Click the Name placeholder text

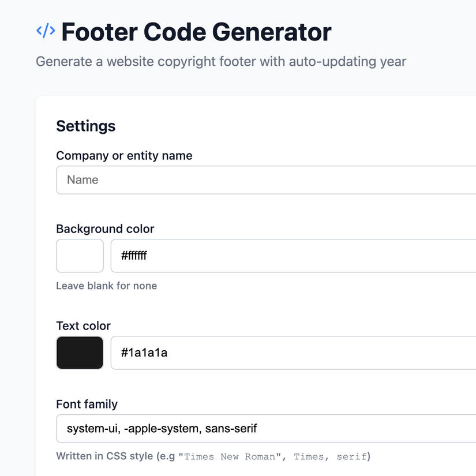[81, 179]
